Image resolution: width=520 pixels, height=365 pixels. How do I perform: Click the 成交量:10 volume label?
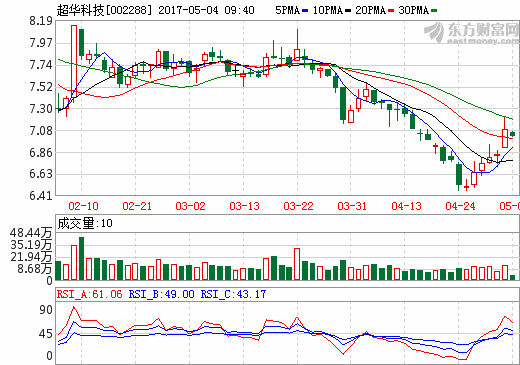click(85, 223)
